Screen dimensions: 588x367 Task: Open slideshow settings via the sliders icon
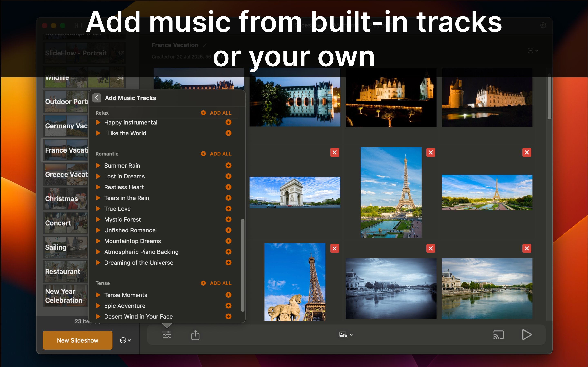click(x=167, y=334)
